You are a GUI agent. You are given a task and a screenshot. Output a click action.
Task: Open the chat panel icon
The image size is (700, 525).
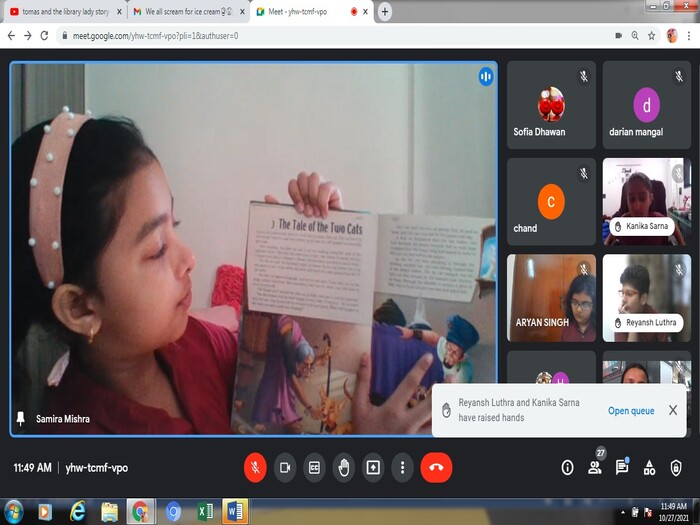coord(621,467)
